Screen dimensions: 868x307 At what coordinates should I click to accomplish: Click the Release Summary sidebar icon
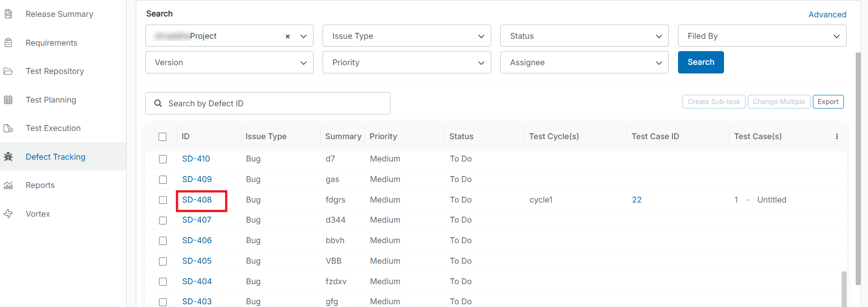pos(8,14)
